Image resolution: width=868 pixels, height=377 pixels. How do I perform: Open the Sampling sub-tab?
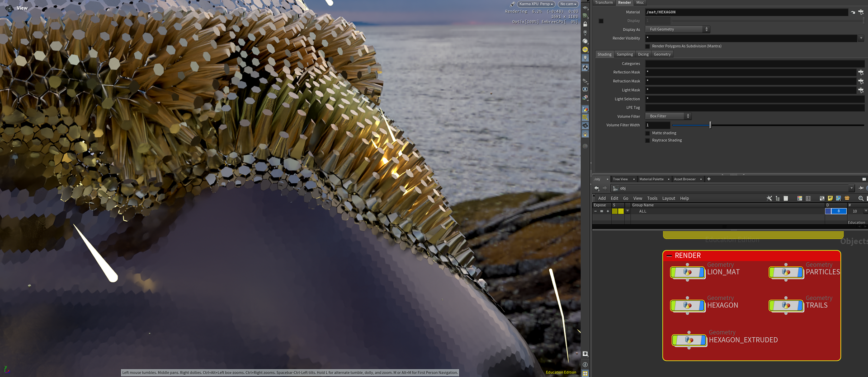[x=624, y=54]
